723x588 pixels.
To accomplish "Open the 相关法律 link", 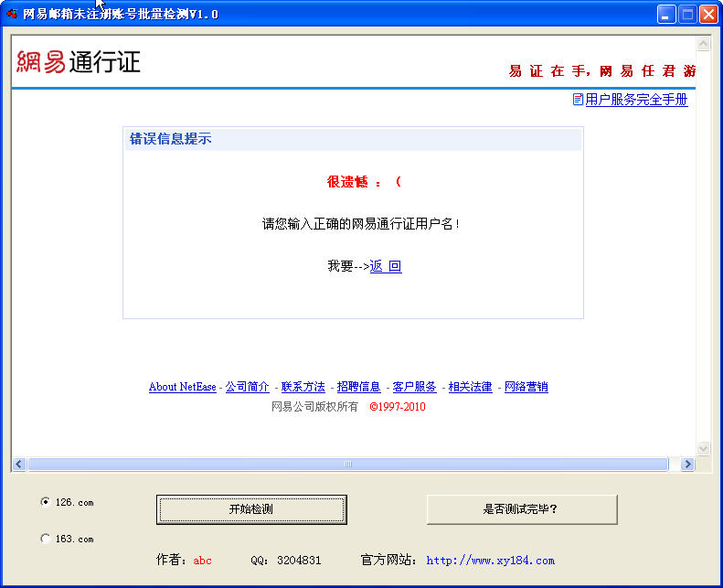I will 471,387.
